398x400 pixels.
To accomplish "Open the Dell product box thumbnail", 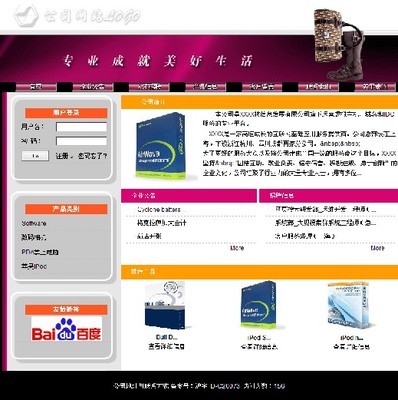I will point(166,305).
